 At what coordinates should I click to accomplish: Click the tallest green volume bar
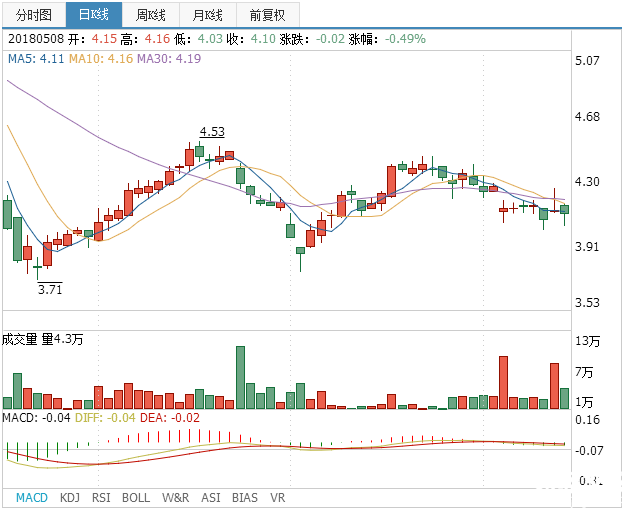pos(240,377)
